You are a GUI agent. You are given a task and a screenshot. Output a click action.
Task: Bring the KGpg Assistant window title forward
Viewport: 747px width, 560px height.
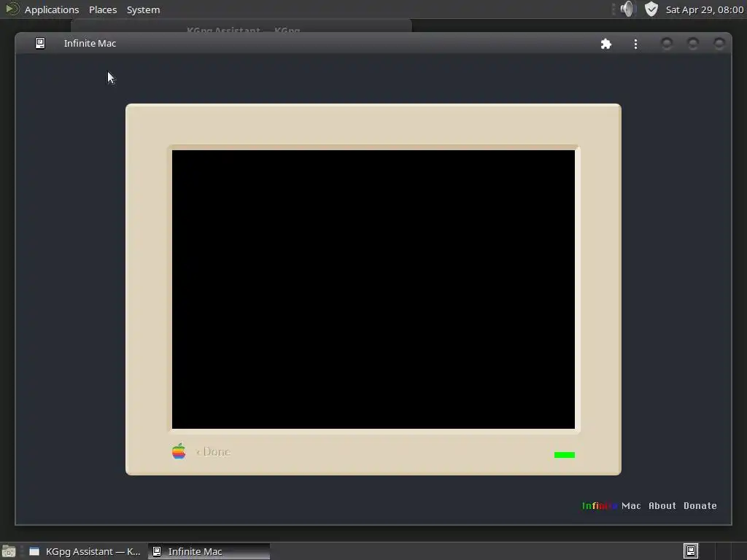point(243,29)
